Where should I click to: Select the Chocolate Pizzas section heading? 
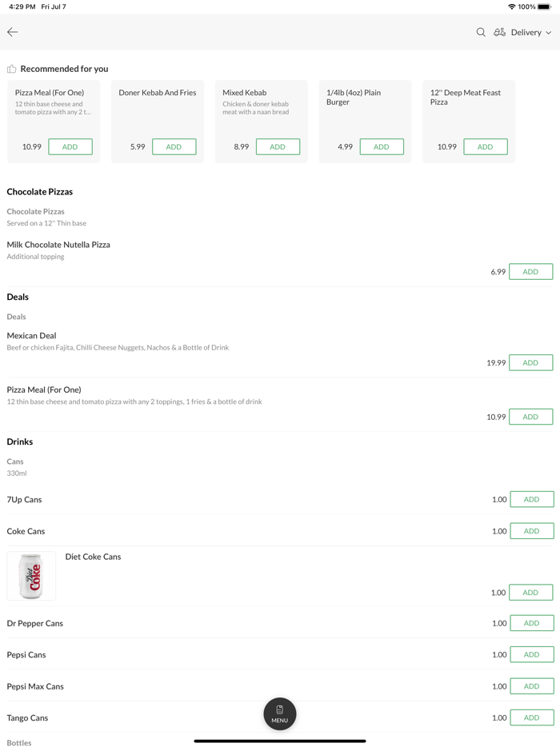(x=40, y=192)
